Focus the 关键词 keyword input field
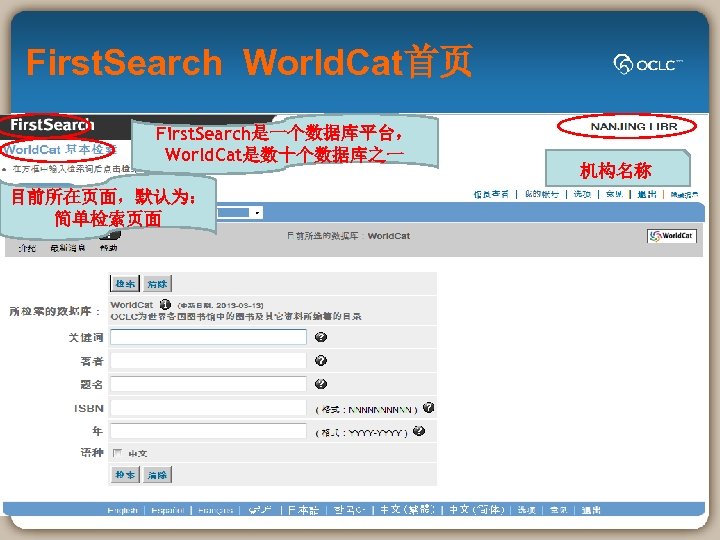 (x=208, y=337)
